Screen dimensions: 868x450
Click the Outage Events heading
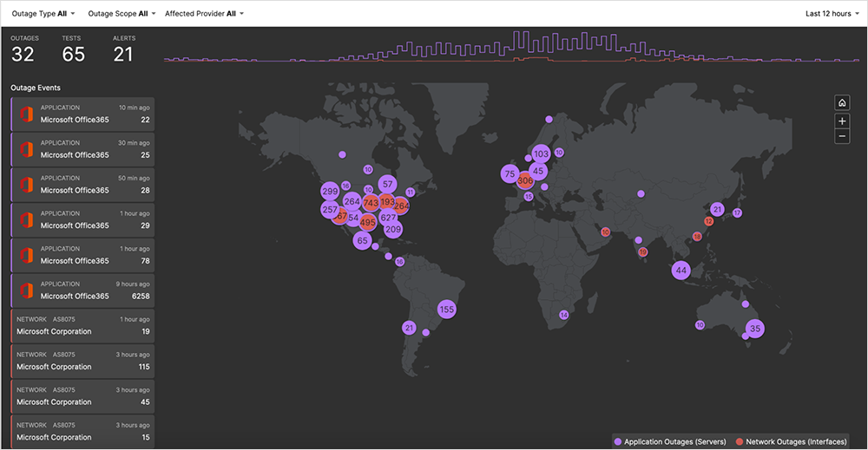click(36, 88)
